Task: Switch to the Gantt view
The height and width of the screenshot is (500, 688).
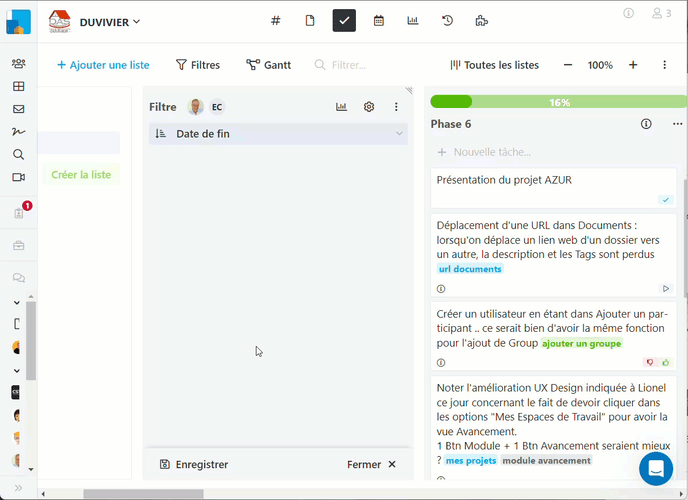Action: point(268,65)
